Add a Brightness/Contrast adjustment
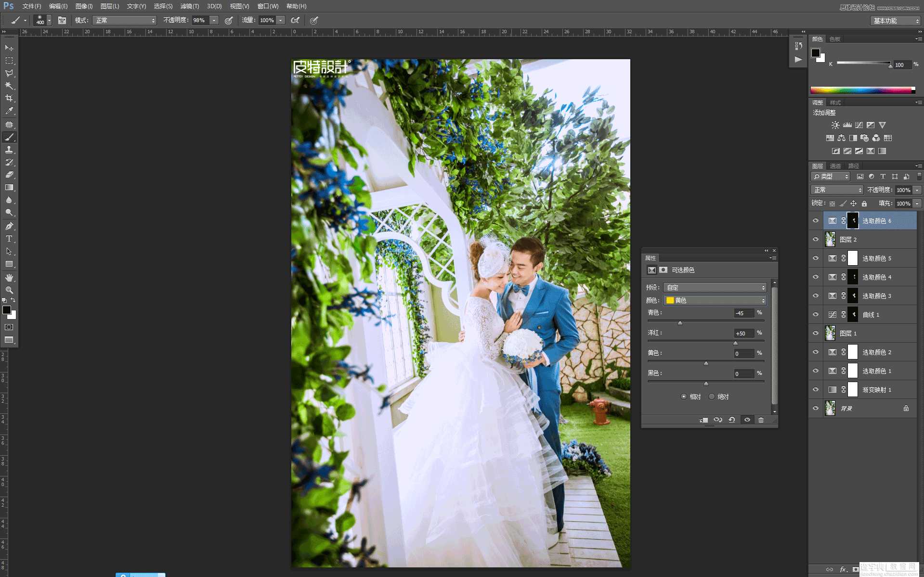 pos(835,125)
